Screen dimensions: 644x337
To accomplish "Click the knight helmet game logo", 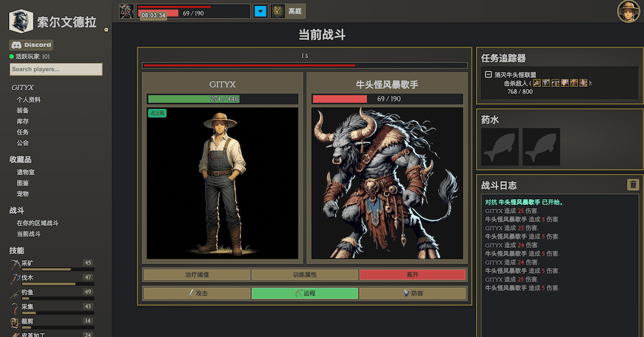I will click(x=21, y=21).
